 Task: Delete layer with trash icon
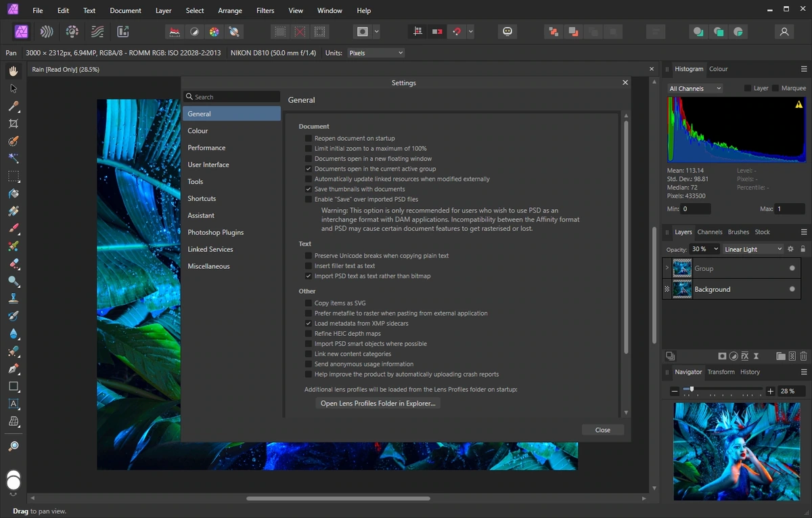click(x=803, y=356)
